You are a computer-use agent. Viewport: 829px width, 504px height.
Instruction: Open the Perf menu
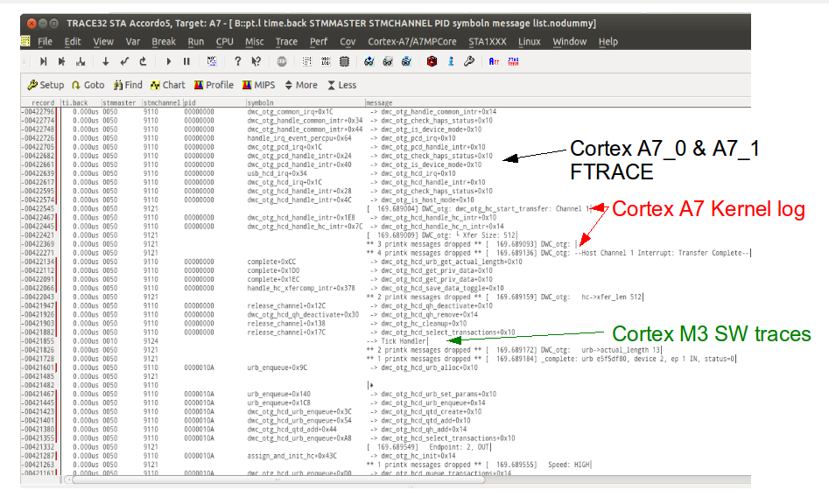point(319,41)
